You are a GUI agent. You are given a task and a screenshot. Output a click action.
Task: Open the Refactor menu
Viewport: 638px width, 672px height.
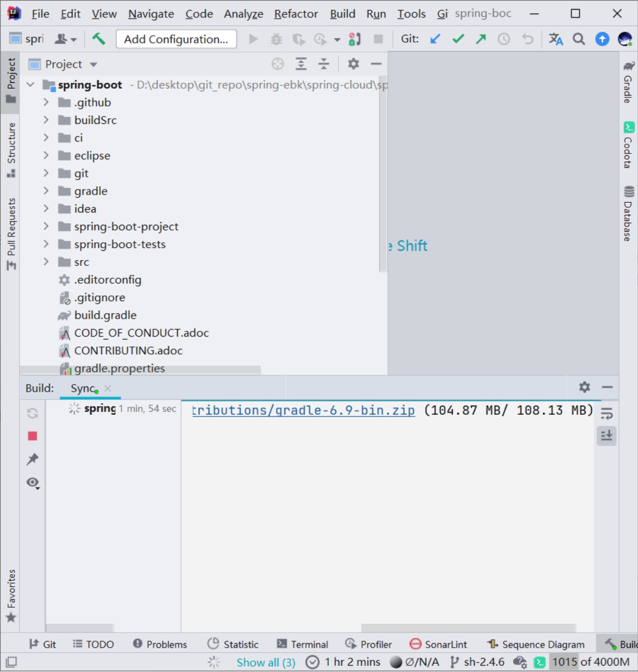tap(296, 14)
